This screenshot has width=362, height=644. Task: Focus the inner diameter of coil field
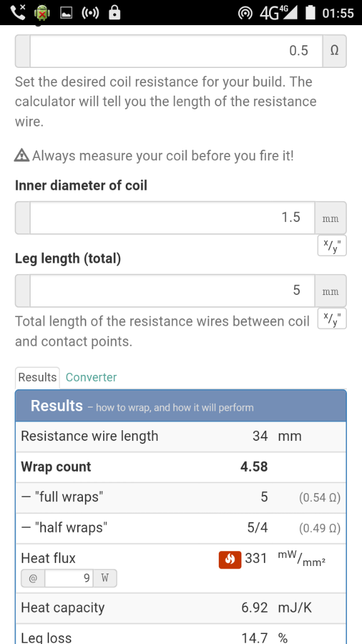click(172, 218)
